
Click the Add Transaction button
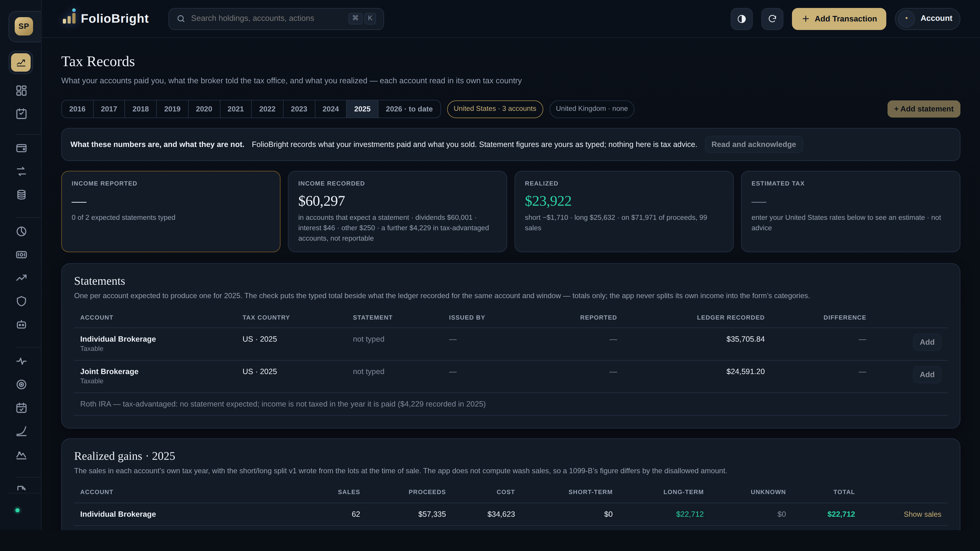coord(839,19)
